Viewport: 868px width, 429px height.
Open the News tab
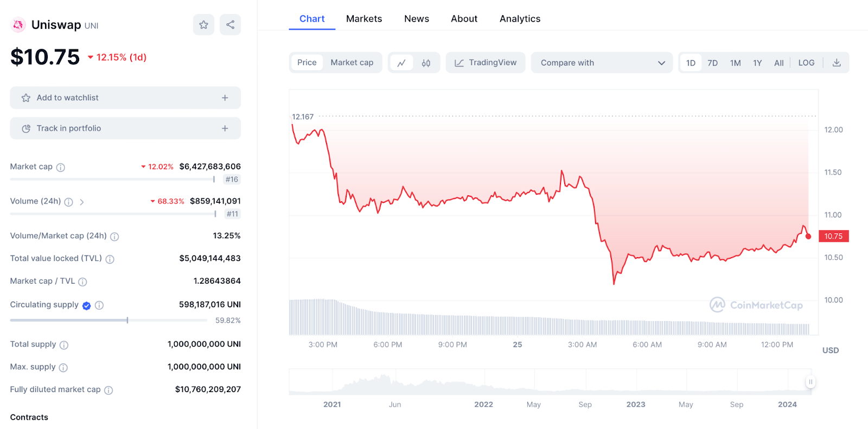click(x=417, y=18)
